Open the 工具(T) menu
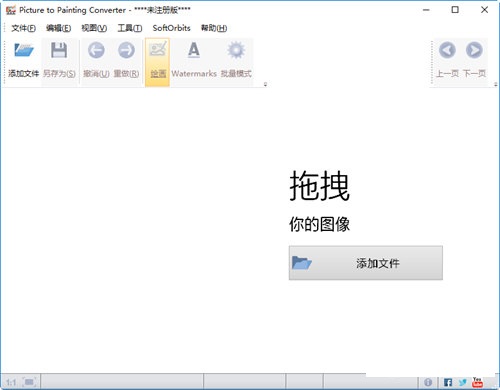This screenshot has height=390, width=500. (130, 28)
